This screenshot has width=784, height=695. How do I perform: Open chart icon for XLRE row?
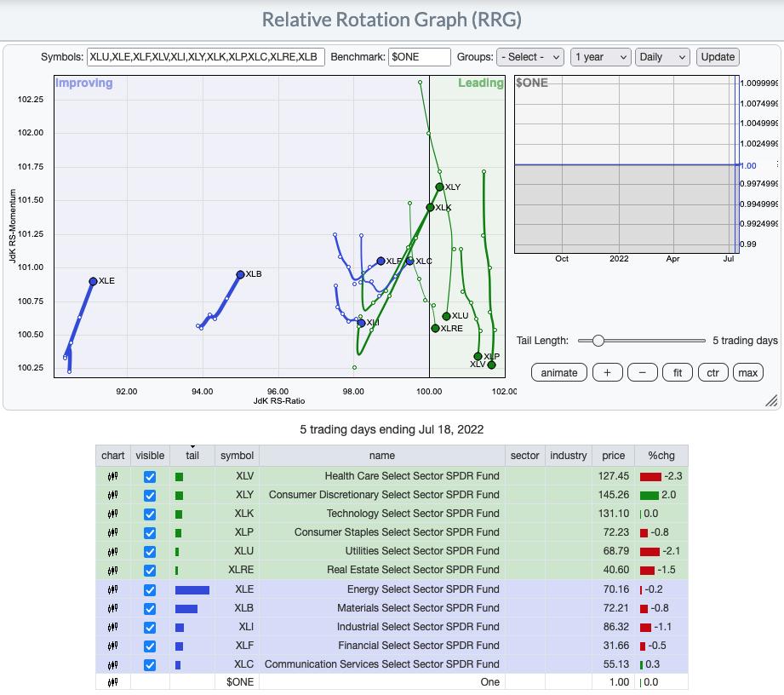[113, 571]
